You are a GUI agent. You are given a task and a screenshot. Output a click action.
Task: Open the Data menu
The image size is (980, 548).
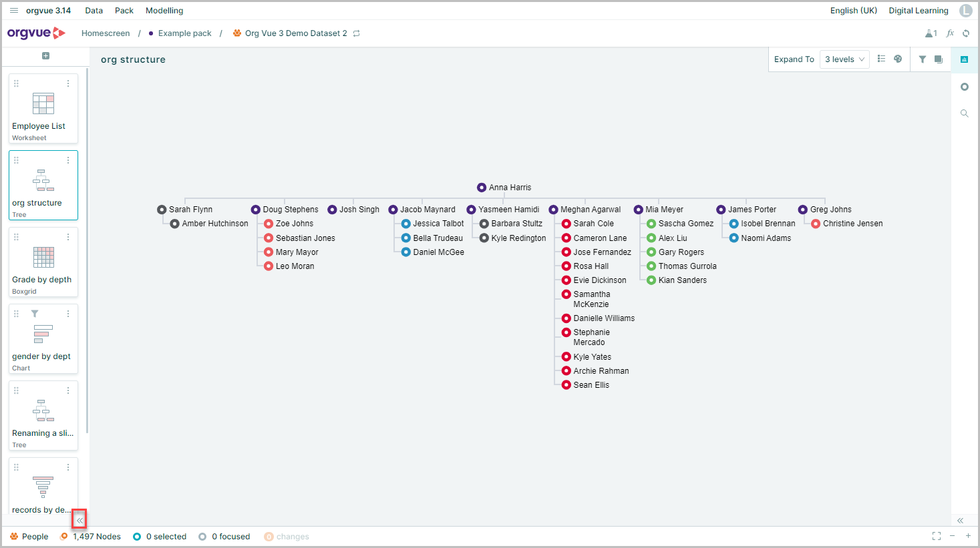tap(94, 11)
